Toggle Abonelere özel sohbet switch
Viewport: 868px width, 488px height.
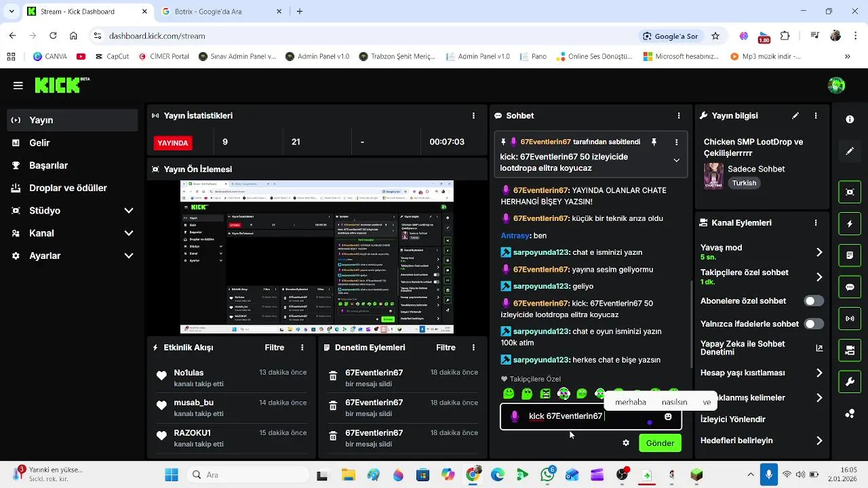[814, 301]
